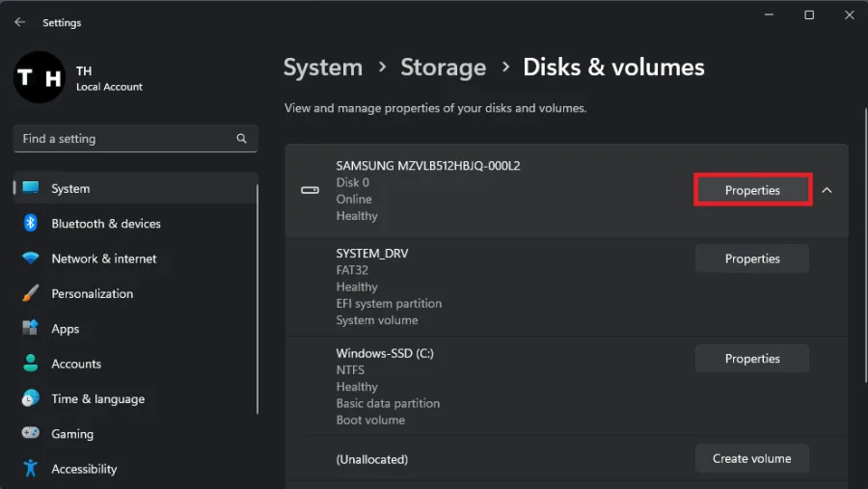Screen dimensions: 868x489
Task: Click the Accessibility figure icon
Action: [31, 469]
